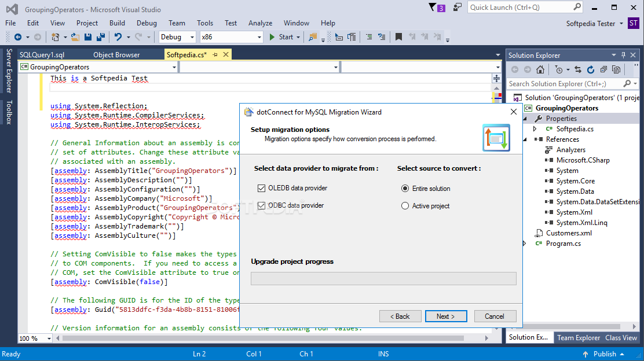Image resolution: width=644 pixels, height=361 pixels.
Task: Click the pin icon on Softpedia.cs tab
Action: pos(215,54)
